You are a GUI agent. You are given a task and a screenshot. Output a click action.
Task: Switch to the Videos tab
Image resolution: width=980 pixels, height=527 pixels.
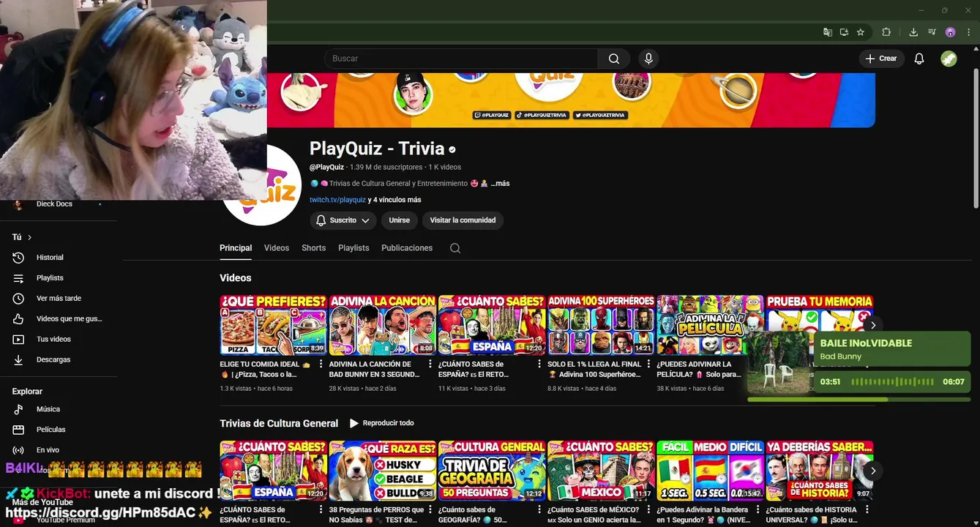tap(277, 248)
